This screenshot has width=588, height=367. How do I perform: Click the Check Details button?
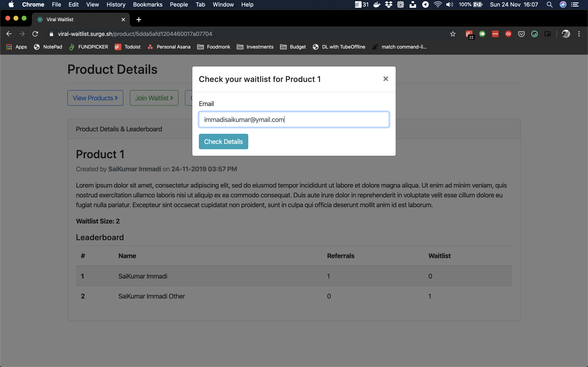tap(223, 141)
